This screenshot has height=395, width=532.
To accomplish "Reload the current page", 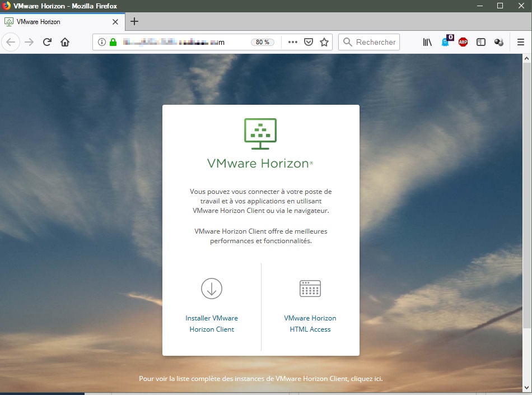I will point(47,42).
